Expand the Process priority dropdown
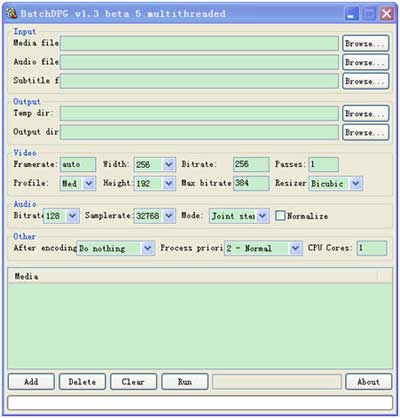The image size is (400, 418). click(263, 248)
